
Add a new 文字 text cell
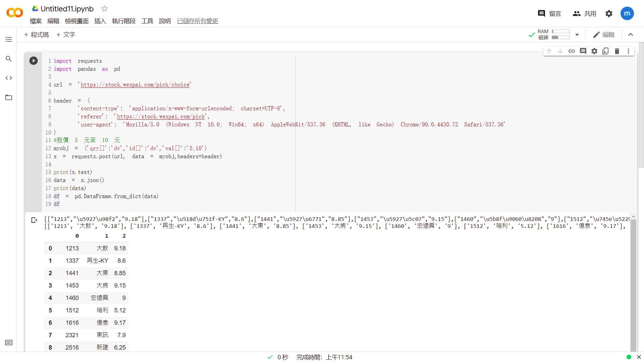66,35
